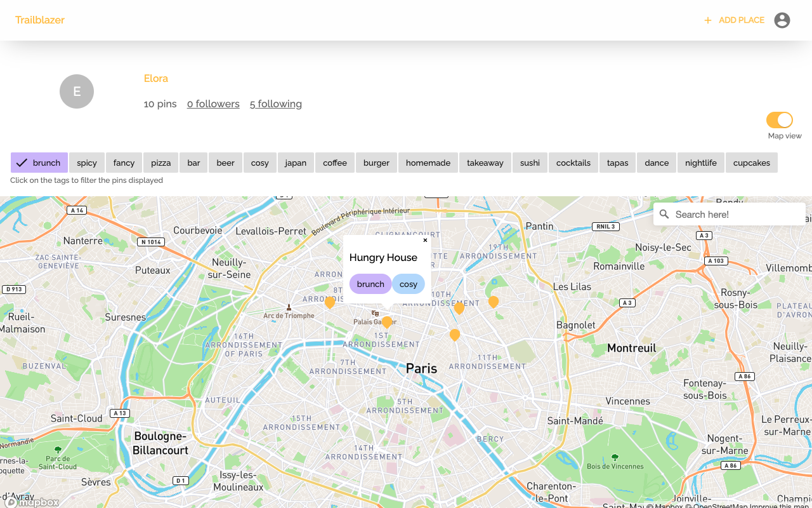
Task: Select the map pin below 19th Arrondissement
Action: (494, 302)
